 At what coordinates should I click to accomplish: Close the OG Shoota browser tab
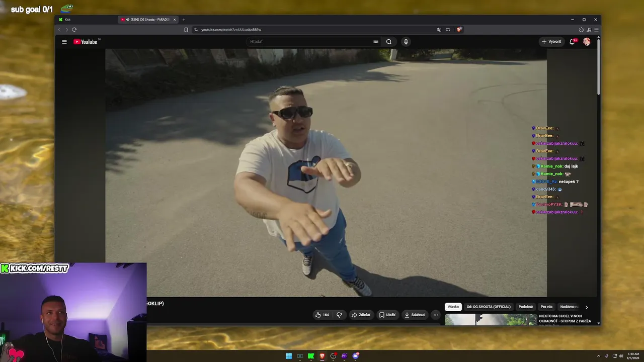coord(175,20)
